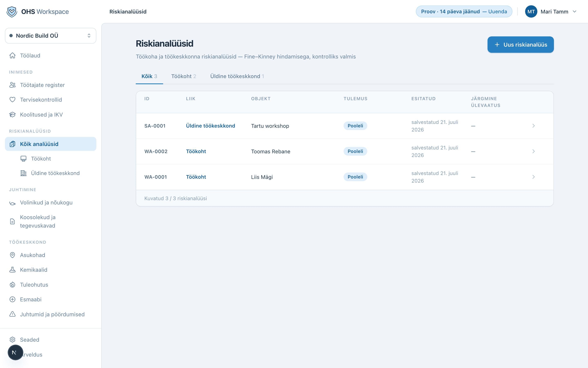Click the Asukohad map pin icon
The height and width of the screenshot is (368, 588).
coord(12,255)
